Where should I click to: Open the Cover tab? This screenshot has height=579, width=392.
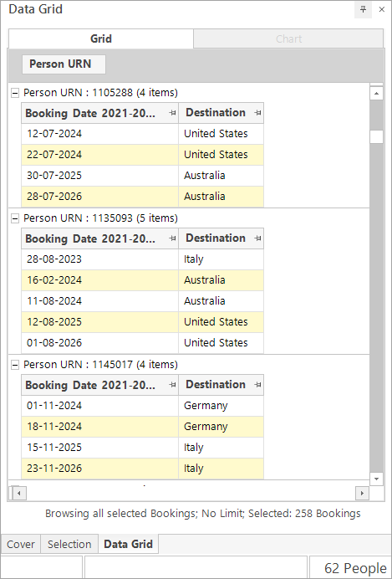[x=21, y=545]
